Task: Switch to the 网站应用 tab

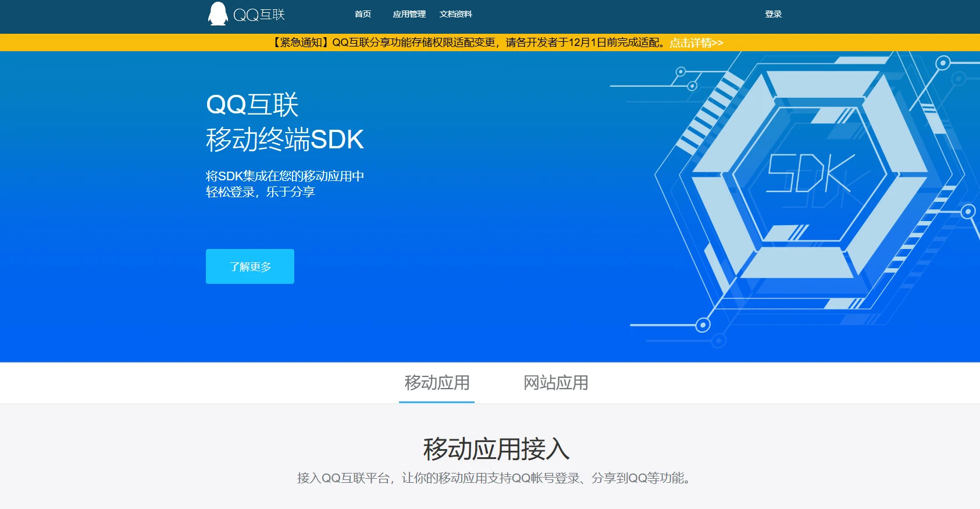Action: pos(555,383)
